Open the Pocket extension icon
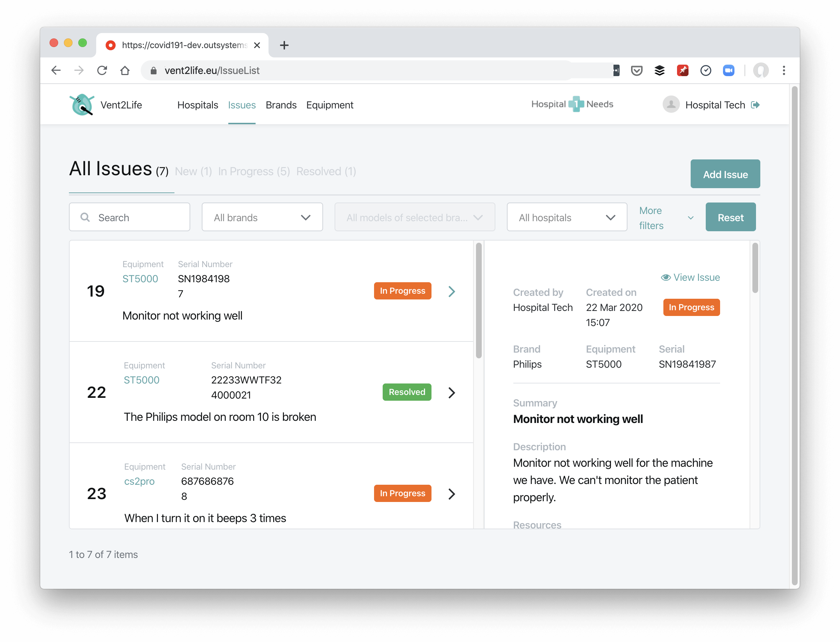 [x=636, y=70]
